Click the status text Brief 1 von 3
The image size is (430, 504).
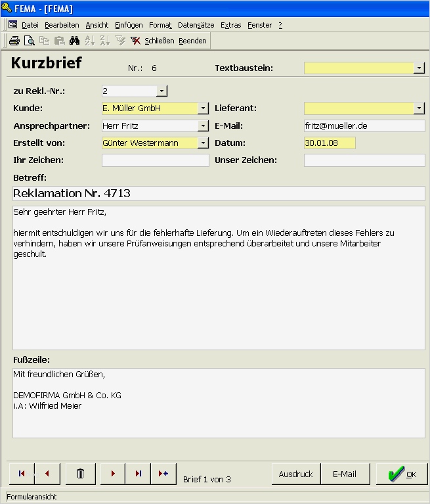tap(207, 480)
